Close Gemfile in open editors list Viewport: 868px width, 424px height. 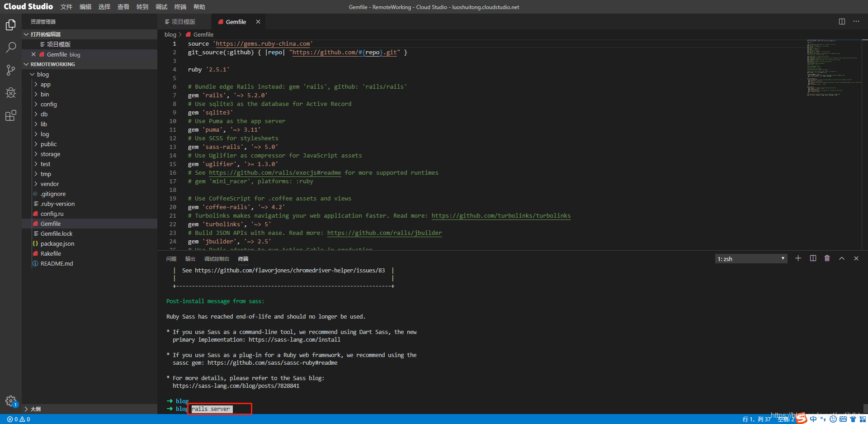click(33, 54)
